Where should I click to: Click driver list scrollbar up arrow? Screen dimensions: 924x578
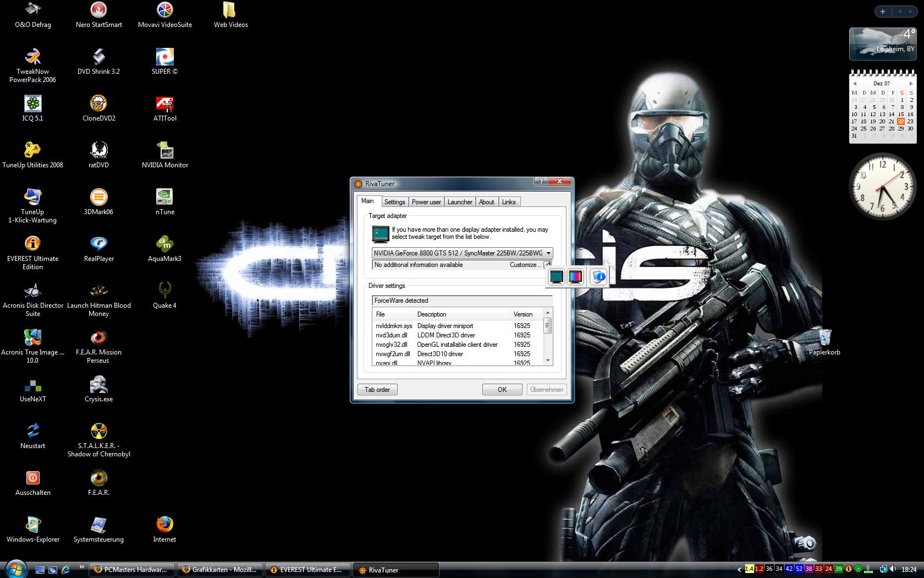547,313
